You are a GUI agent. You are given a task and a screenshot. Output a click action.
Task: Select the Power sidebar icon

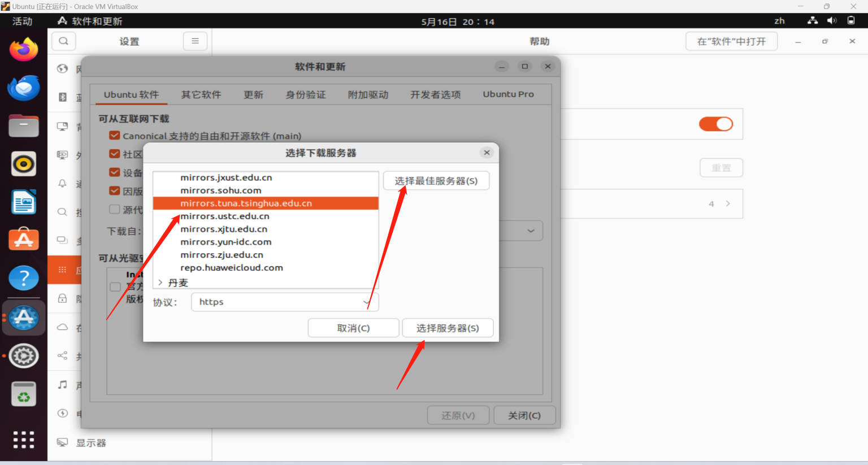tap(63, 414)
